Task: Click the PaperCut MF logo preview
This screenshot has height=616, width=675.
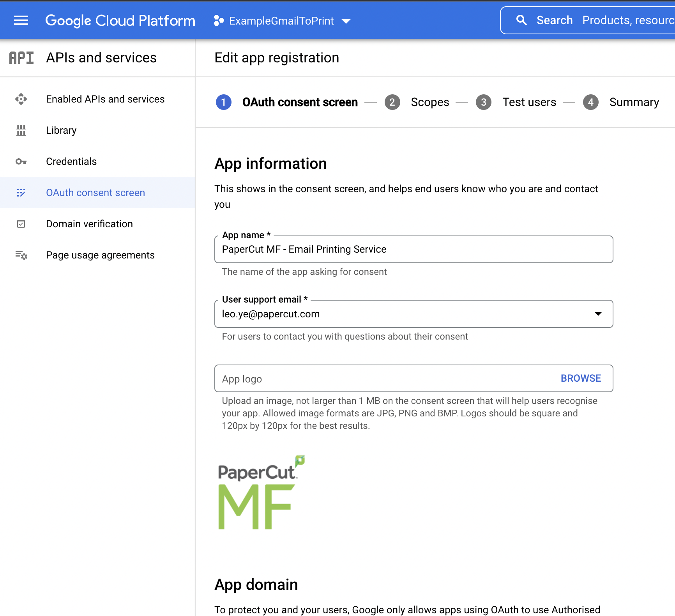Action: coord(261,492)
